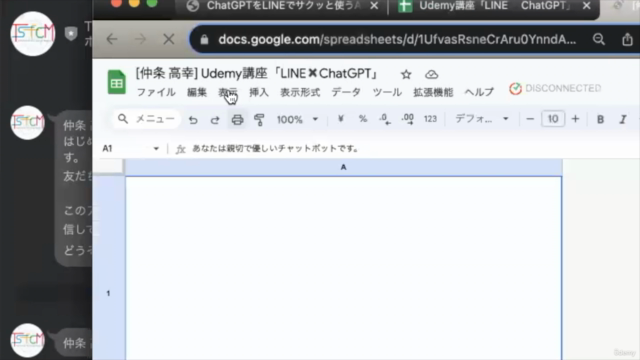This screenshot has height=360, width=640.
Task: Select row 1 header
Action: point(109,268)
